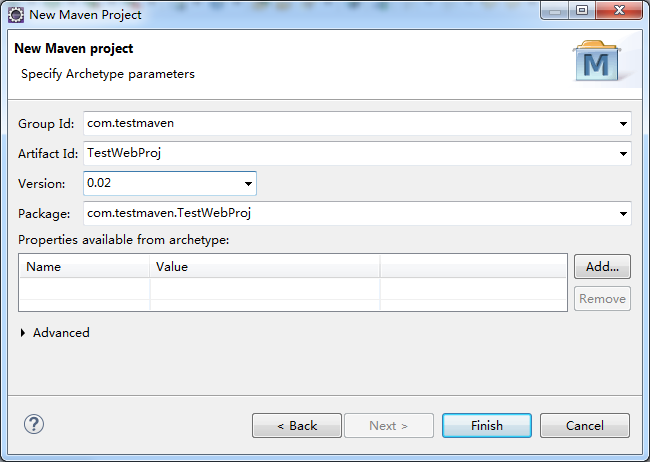Click in the Version field 0.02
650x462 pixels.
tap(170, 183)
